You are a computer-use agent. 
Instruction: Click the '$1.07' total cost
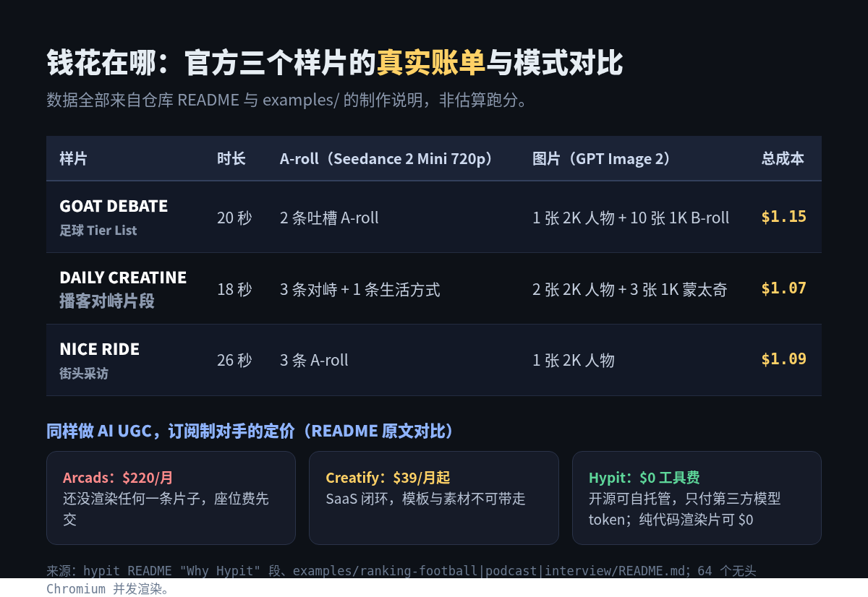point(783,288)
